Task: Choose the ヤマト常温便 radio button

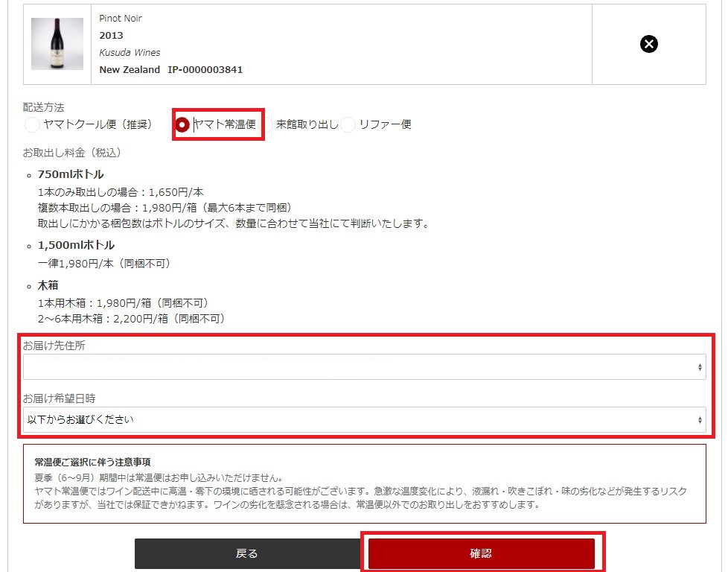Action: 182,125
